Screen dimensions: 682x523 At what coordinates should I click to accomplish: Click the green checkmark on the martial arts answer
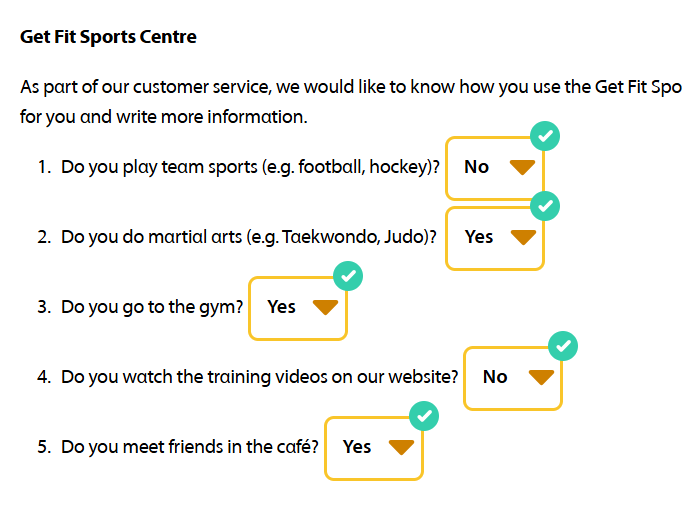click(544, 206)
